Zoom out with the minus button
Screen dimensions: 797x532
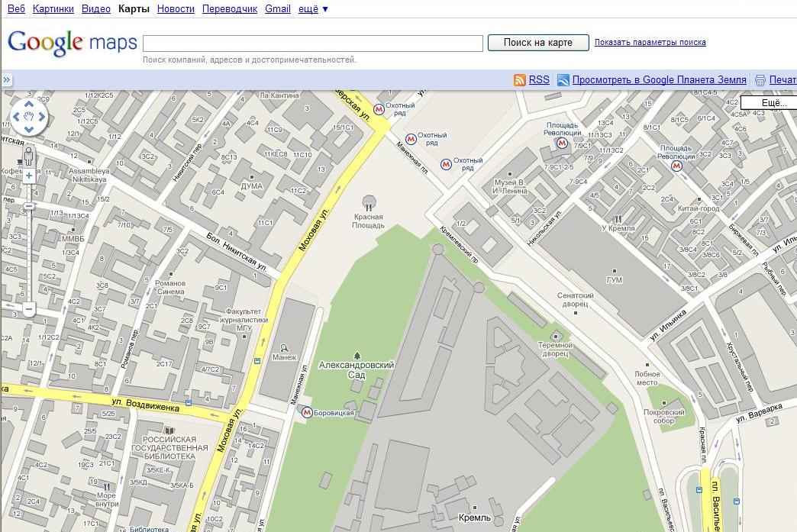(29, 309)
